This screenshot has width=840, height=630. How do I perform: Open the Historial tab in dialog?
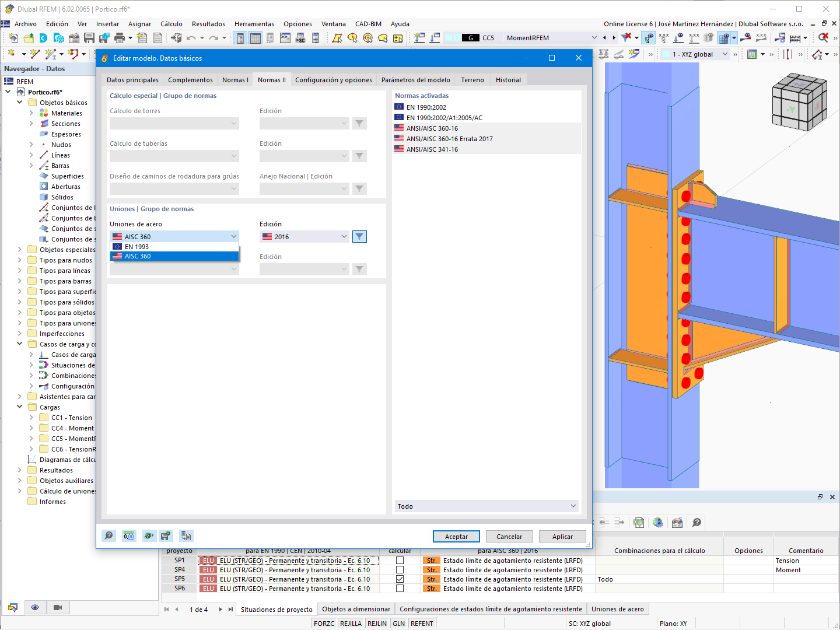508,80
